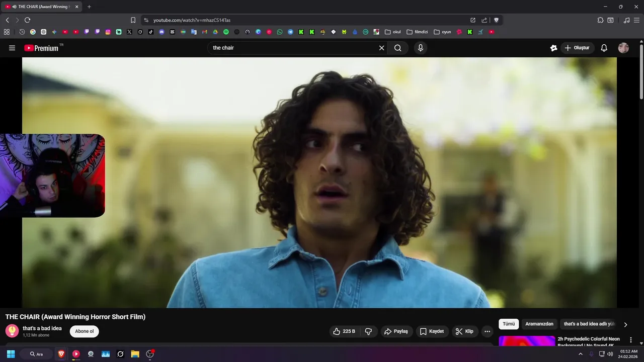This screenshot has width=644, height=362.
Task: Open volume control in system tray
Action: [610, 354]
